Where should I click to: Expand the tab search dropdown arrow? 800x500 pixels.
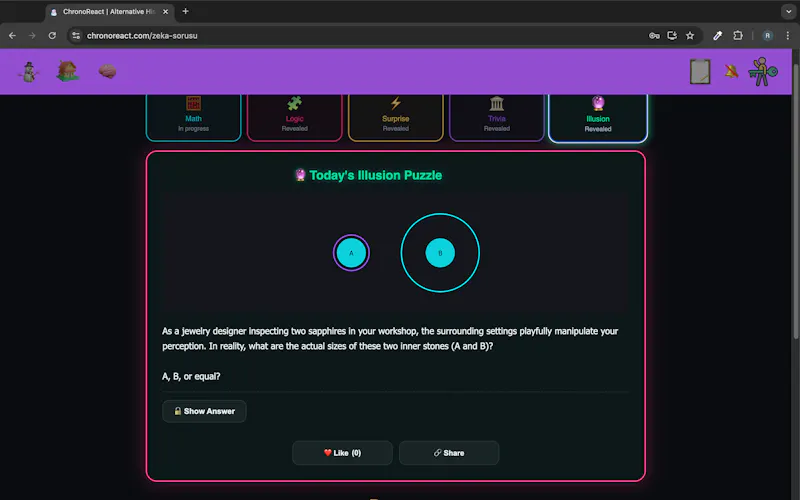(x=788, y=11)
